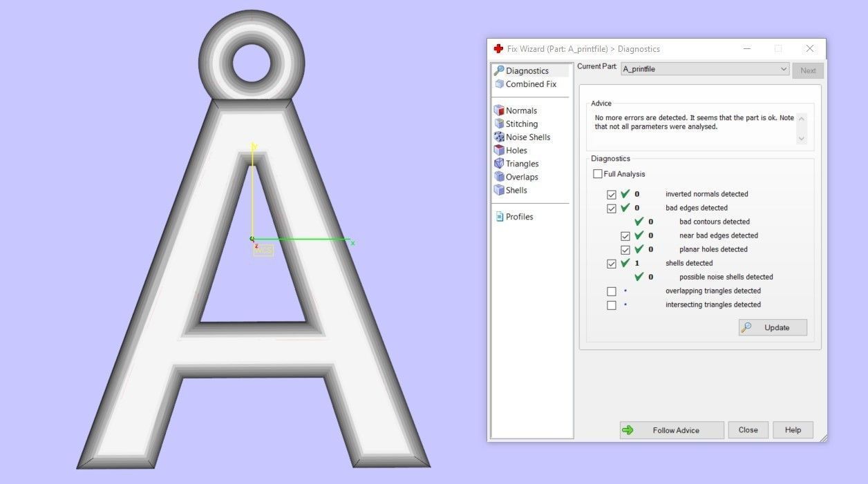
Task: Open the Current Part dropdown
Action: pos(705,69)
